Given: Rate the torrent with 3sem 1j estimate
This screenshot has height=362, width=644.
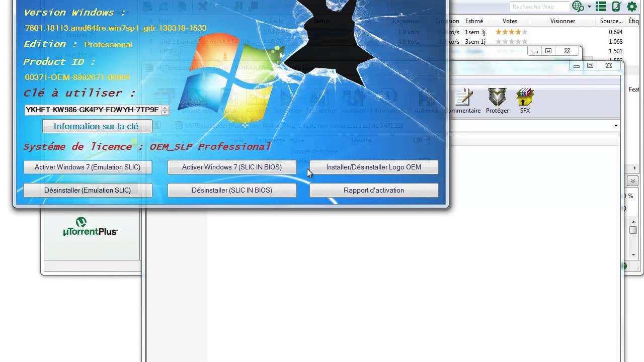Looking at the screenshot, I should click(511, 42).
